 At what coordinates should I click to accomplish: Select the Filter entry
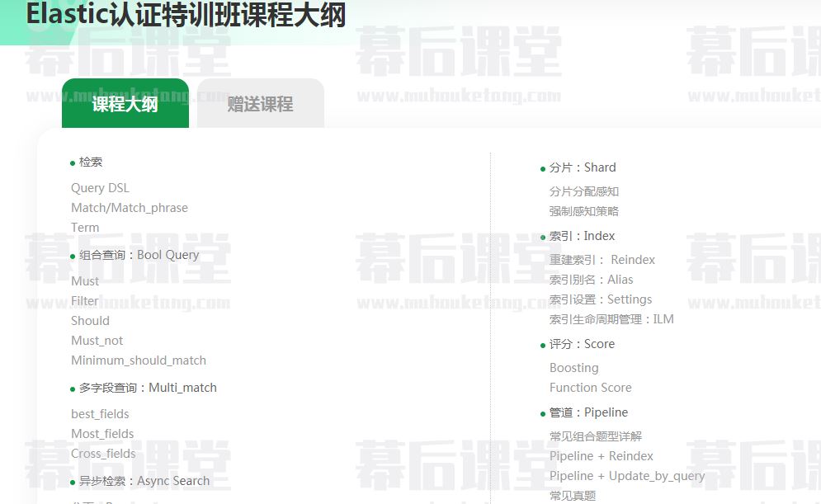[85, 301]
